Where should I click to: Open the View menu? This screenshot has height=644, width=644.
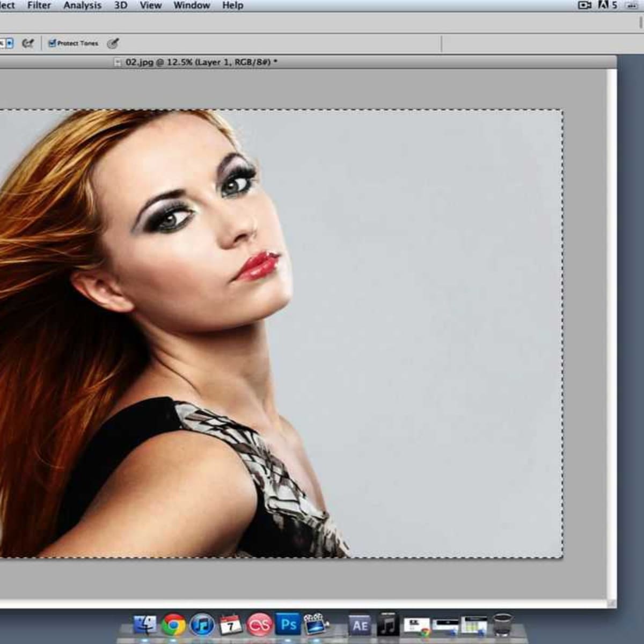(151, 5)
